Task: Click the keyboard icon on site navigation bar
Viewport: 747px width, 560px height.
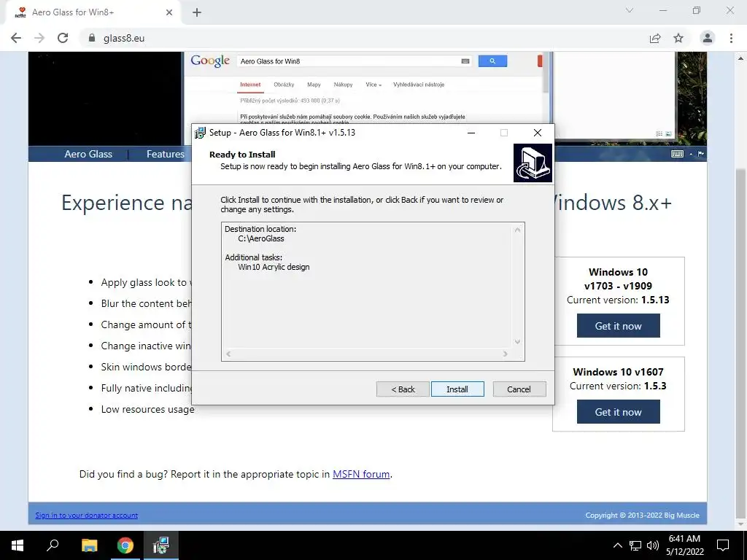Action: (x=677, y=154)
